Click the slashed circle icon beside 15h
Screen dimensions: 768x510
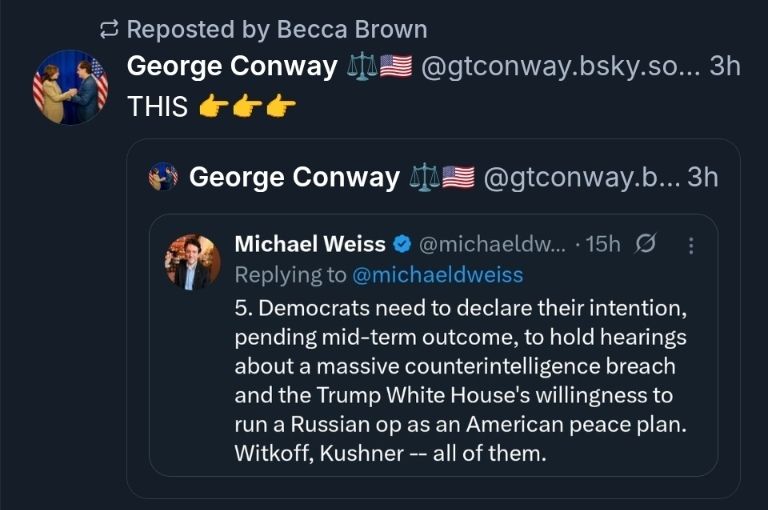tap(646, 244)
